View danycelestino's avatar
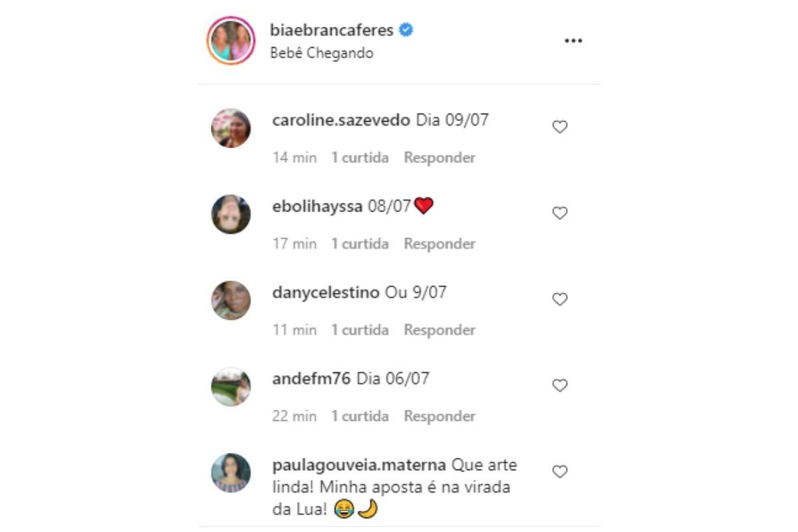The image size is (798, 532). coord(231,300)
